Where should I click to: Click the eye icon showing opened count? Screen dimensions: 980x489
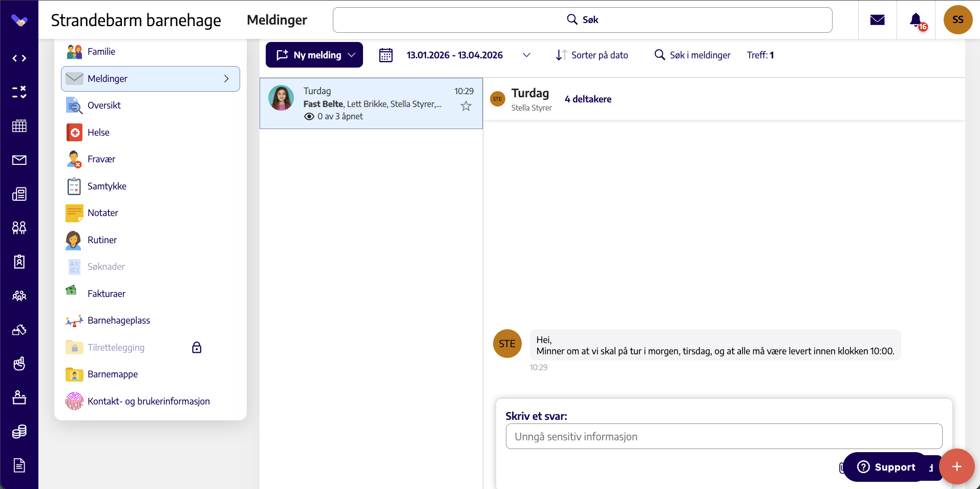pos(309,116)
